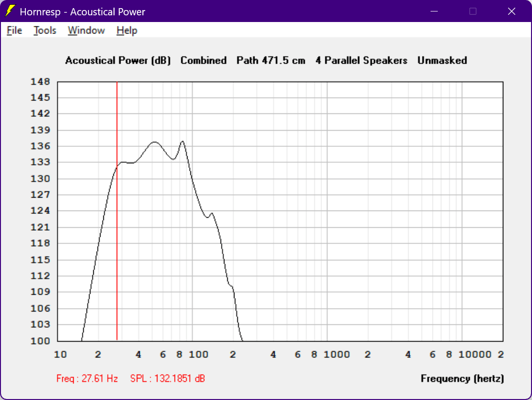Click the 'Unmasked' label
This screenshot has height=400, width=532.
(442, 60)
